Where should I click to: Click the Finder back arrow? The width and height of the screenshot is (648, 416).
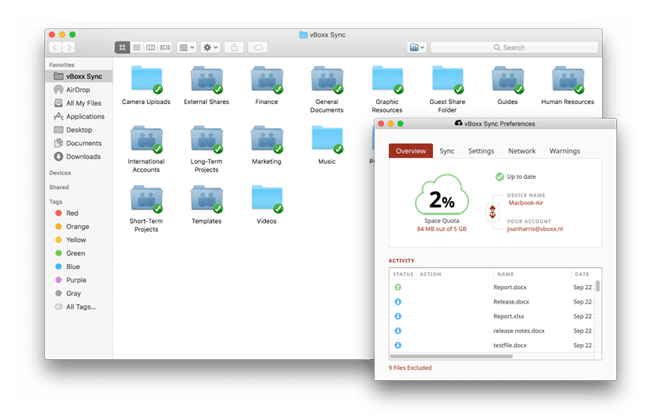coord(54,47)
